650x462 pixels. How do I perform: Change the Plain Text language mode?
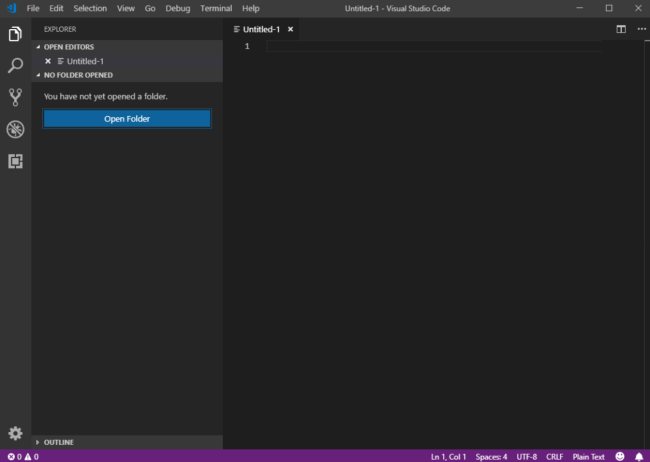588,456
